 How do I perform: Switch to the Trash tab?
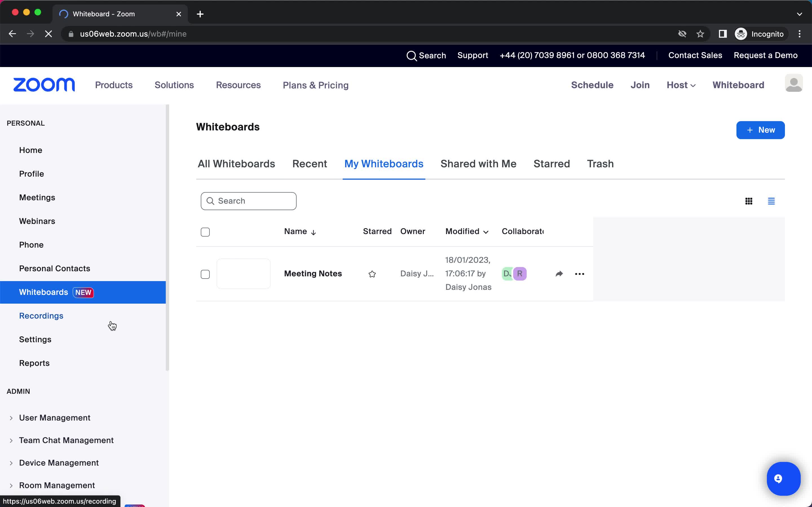[600, 164]
